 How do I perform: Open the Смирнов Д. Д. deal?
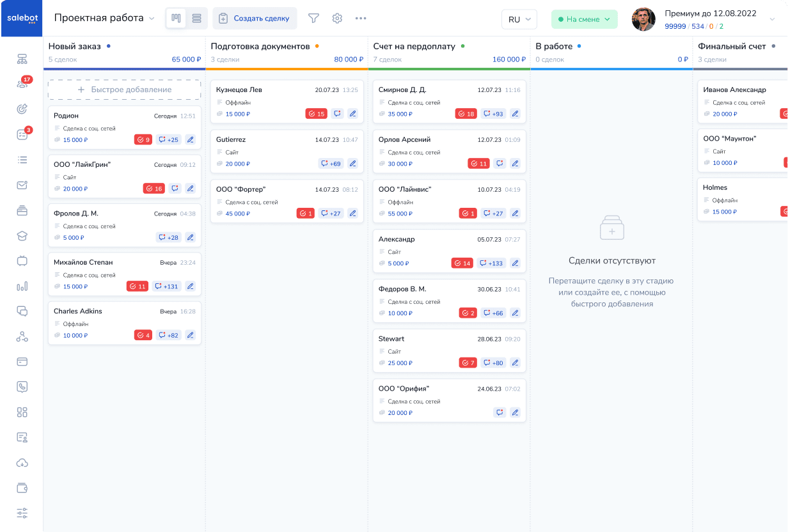450,102
